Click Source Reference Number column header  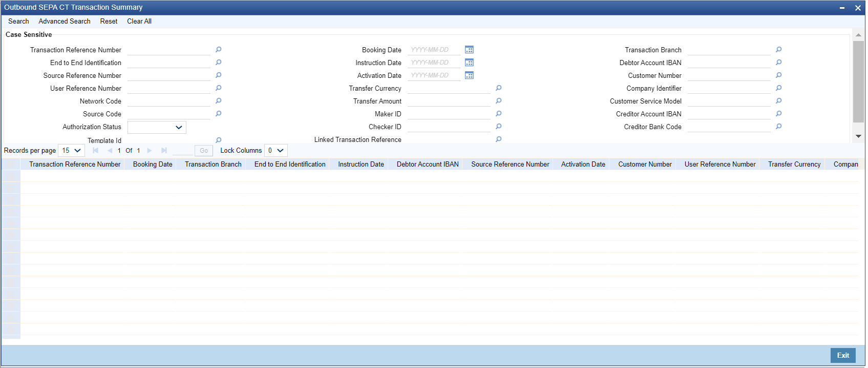click(510, 164)
